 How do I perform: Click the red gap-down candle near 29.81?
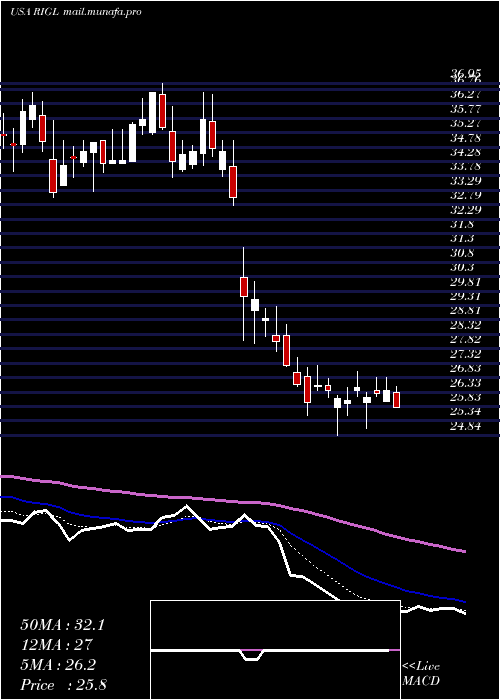point(244,287)
